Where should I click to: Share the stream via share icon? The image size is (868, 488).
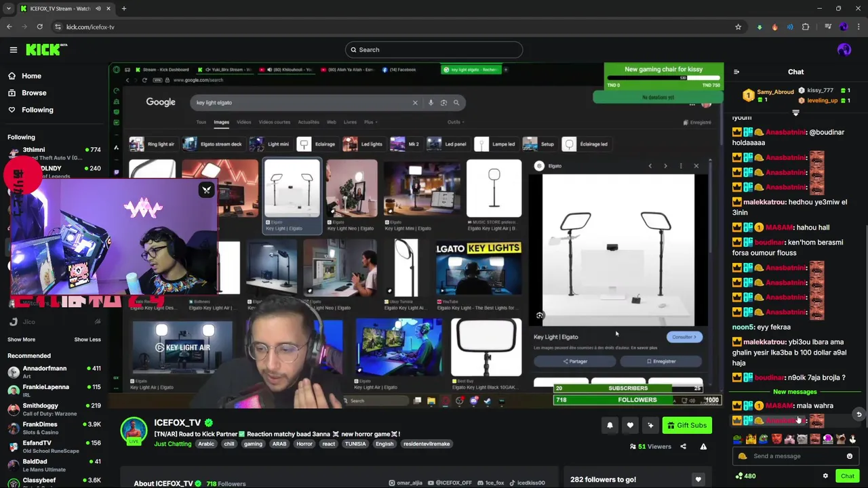tap(683, 446)
